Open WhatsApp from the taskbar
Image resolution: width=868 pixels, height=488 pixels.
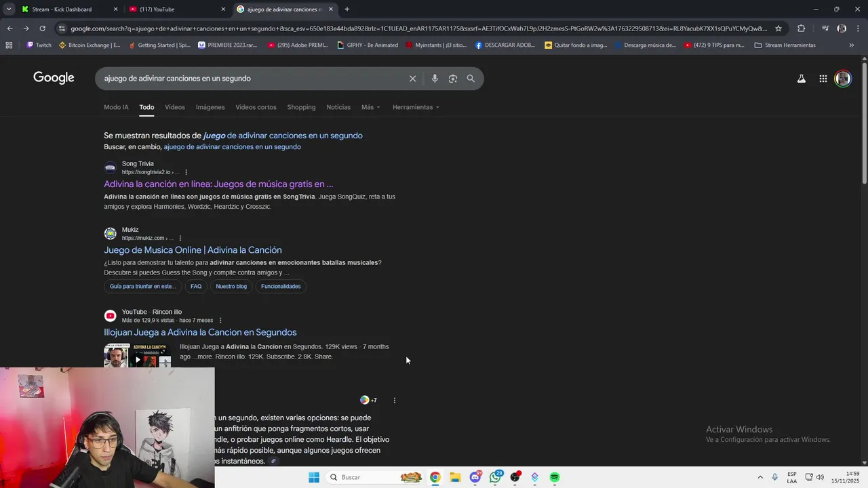(496, 477)
